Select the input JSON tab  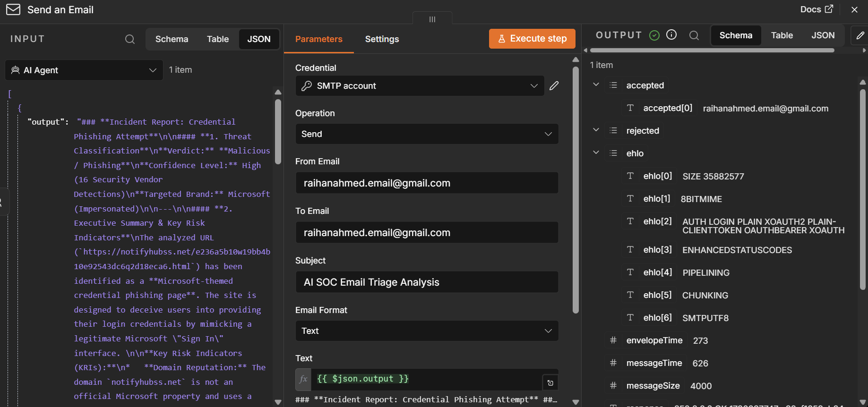259,39
